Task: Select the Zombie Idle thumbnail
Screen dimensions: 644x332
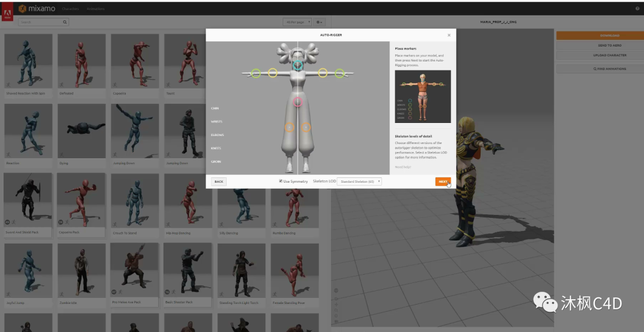Action: pos(81,270)
